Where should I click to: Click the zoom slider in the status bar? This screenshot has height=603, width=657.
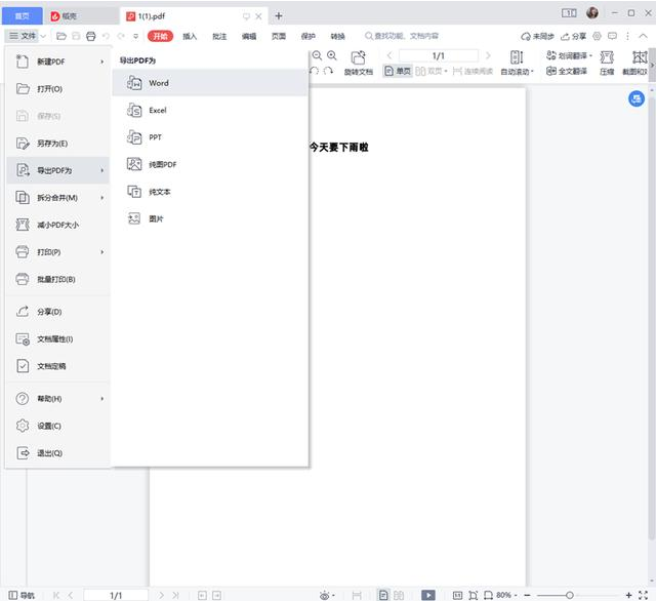click(x=570, y=595)
